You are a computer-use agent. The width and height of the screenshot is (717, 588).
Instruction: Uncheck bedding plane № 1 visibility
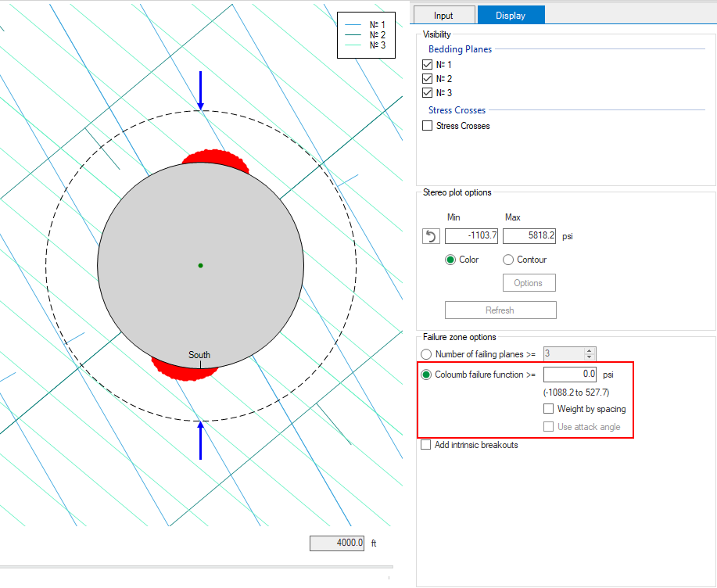click(x=427, y=65)
